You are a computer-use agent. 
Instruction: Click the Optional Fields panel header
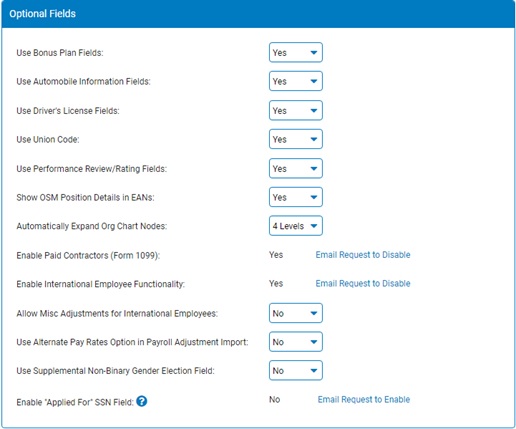click(258, 14)
